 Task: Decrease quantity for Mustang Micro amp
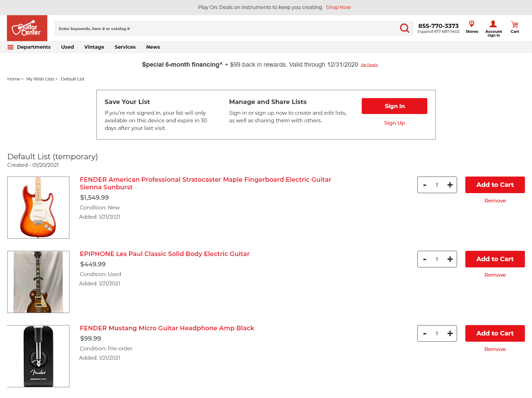coord(425,334)
